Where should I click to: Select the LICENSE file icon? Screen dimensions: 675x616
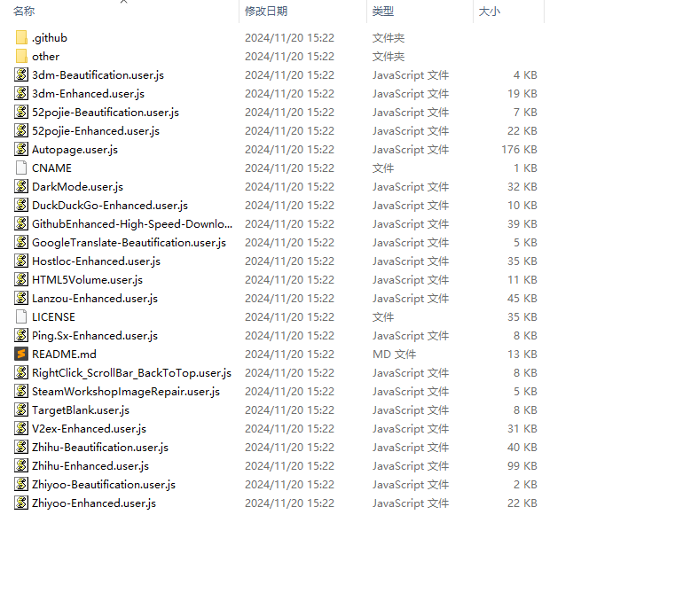click(21, 317)
